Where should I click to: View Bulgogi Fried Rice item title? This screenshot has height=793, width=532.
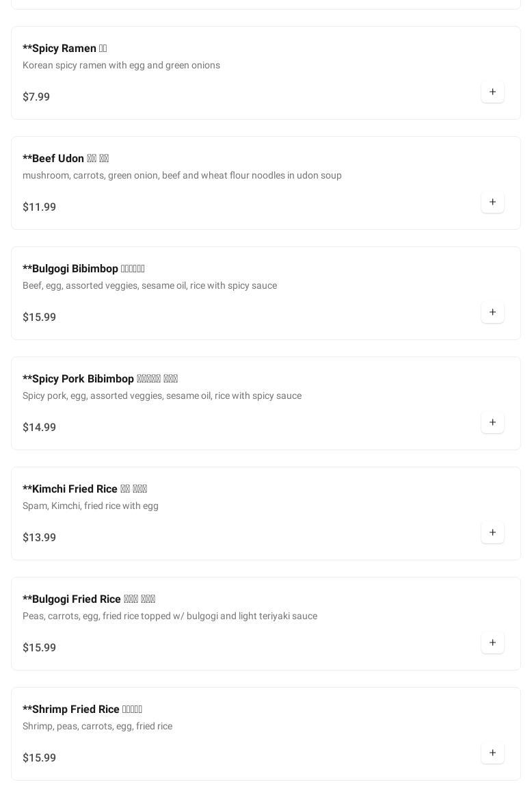89,599
